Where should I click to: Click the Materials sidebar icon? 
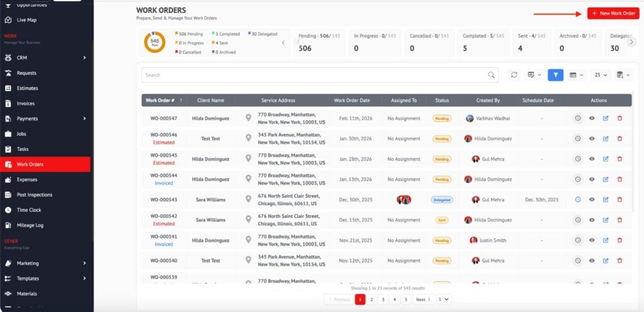[x=8, y=294]
